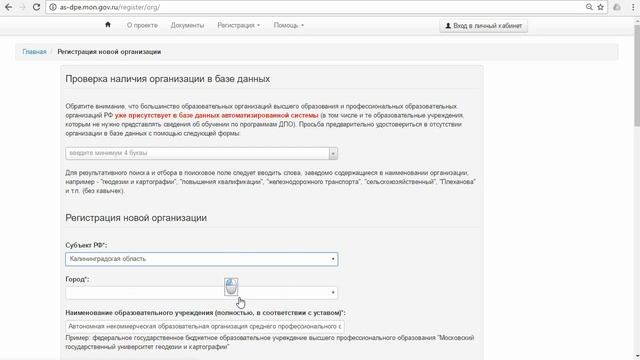This screenshot has width=640, height=360.
Task: Click the zoom magnifier icon in address bar
Action: pos(589,7)
